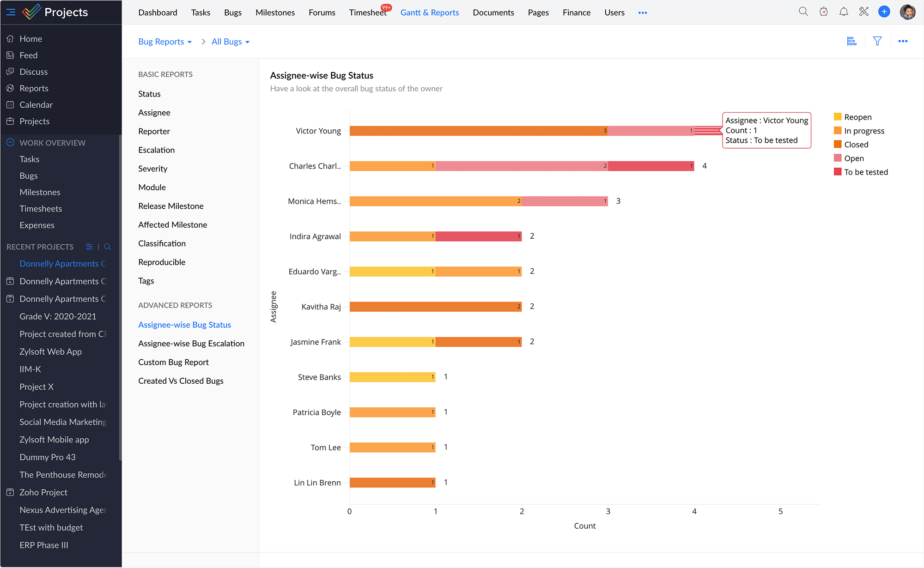Collapse the Work Overview section
The height and width of the screenshot is (568, 924).
pos(11,143)
